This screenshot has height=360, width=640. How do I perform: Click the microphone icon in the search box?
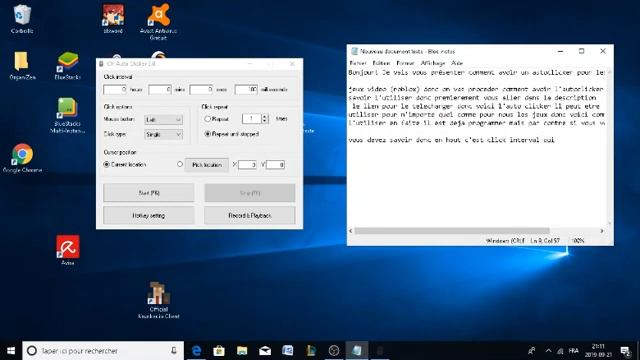pyautogui.click(x=174, y=351)
